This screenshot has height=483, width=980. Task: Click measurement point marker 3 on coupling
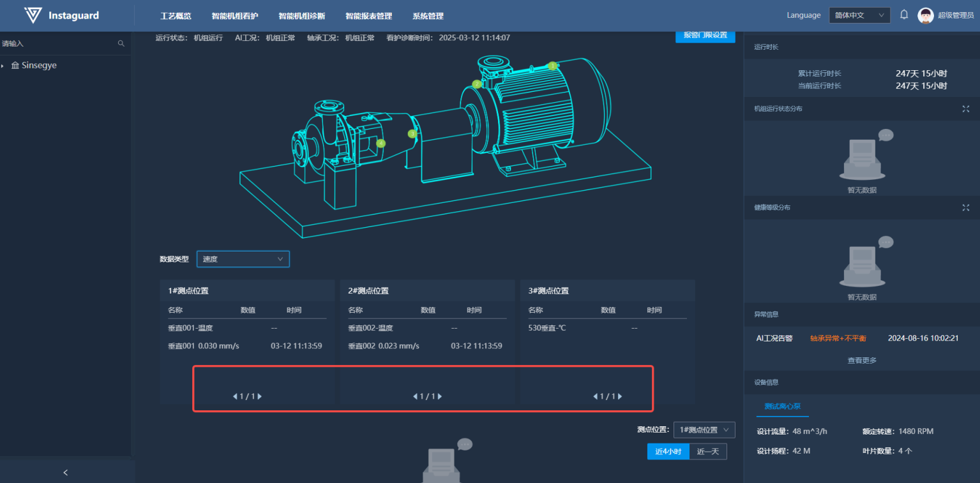pyautogui.click(x=412, y=134)
